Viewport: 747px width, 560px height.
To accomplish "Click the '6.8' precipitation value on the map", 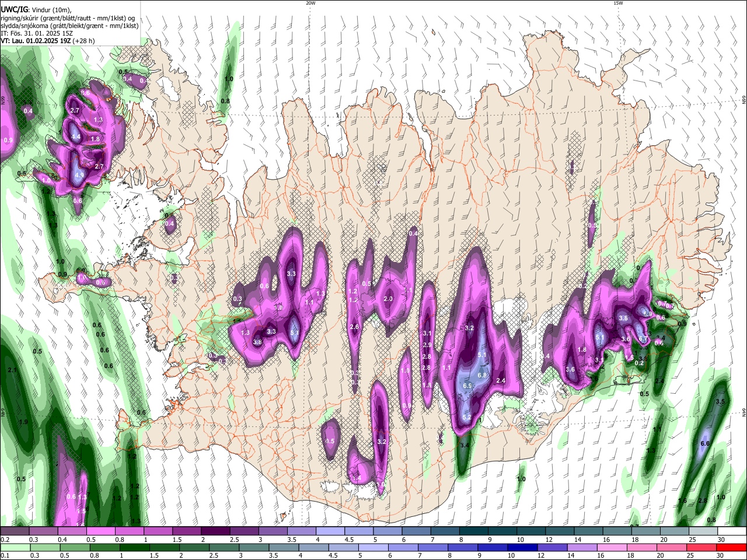I will (482, 375).
